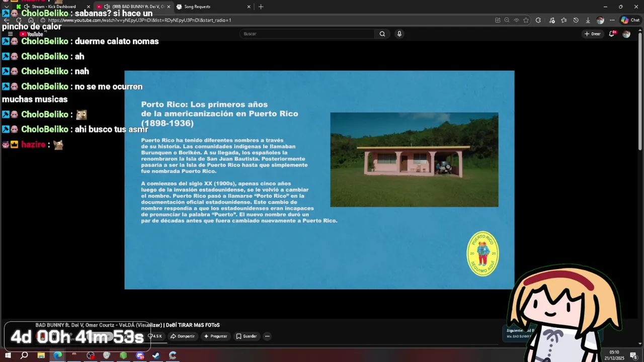The width and height of the screenshot is (644, 362).
Task: Open Edge settings and more menu
Action: (612, 20)
